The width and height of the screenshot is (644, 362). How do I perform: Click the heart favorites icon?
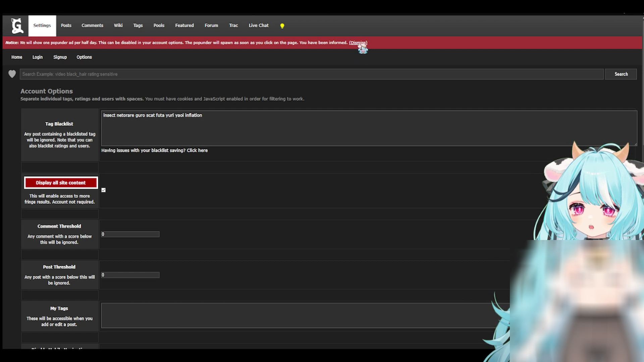coord(12,74)
